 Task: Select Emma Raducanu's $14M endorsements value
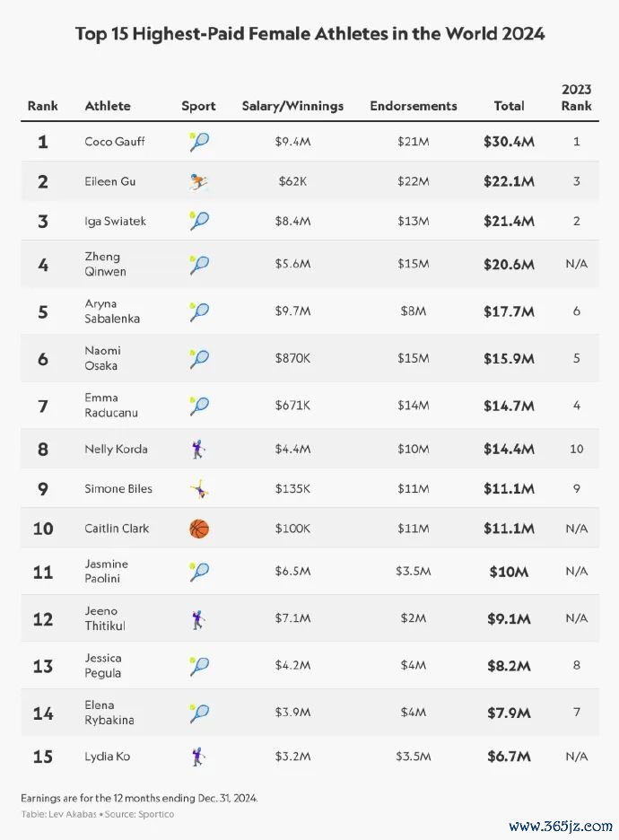pyautogui.click(x=413, y=406)
